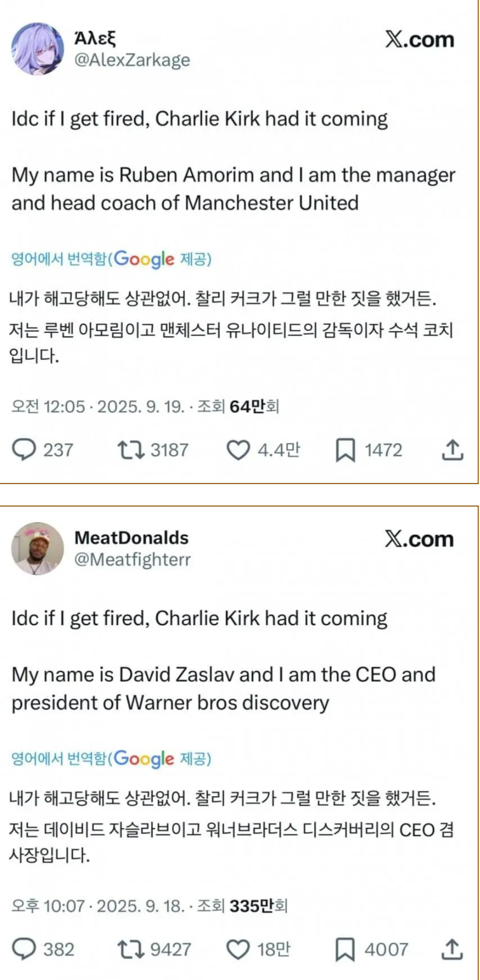Bookmark the Ruben Amorim post
The image size is (480, 980).
point(345,450)
